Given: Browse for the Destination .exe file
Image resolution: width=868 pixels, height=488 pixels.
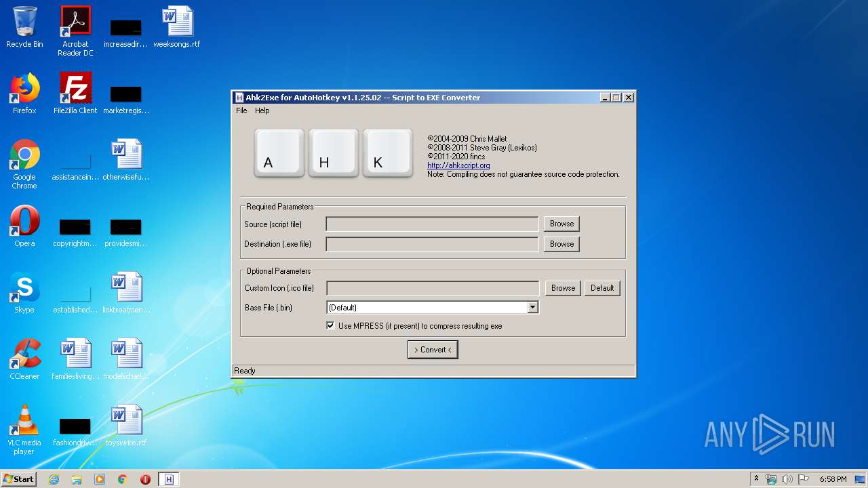Looking at the screenshot, I should pos(561,244).
